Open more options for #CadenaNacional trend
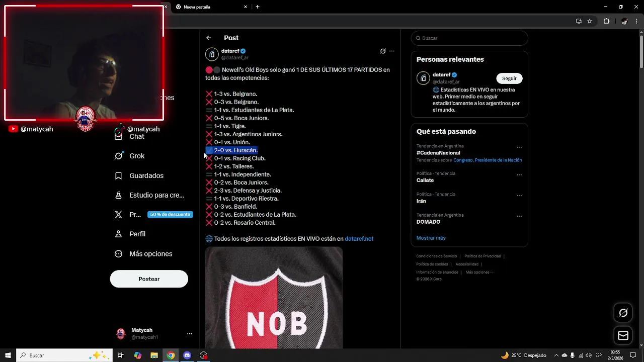The image size is (644, 362). tap(519, 147)
